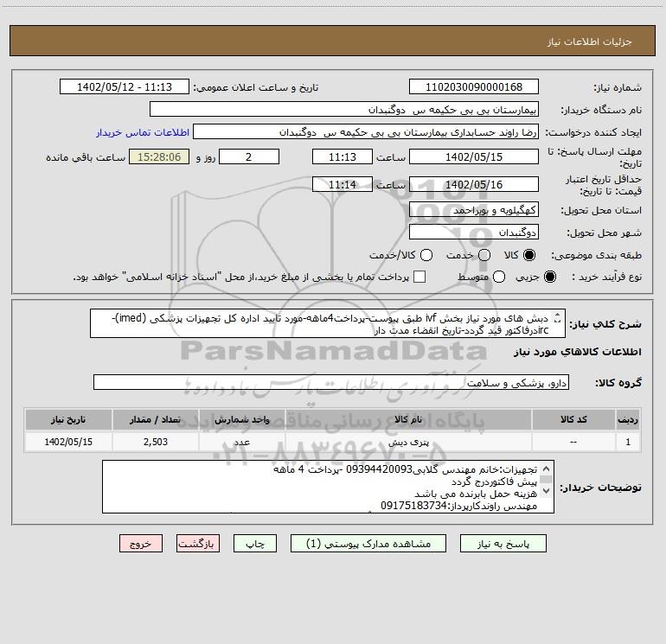Image resolution: width=666 pixels, height=644 pixels.
Task: Select the خدمت radio button
Action: tap(484, 255)
